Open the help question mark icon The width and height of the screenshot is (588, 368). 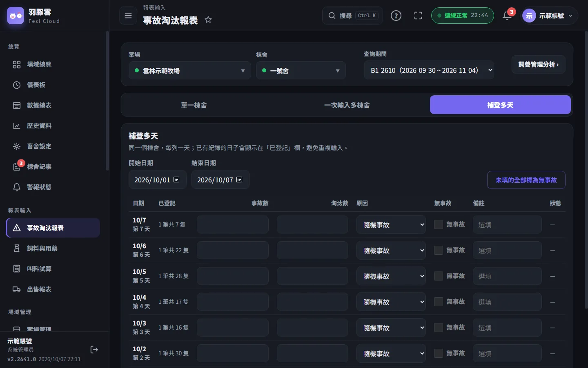point(396,16)
